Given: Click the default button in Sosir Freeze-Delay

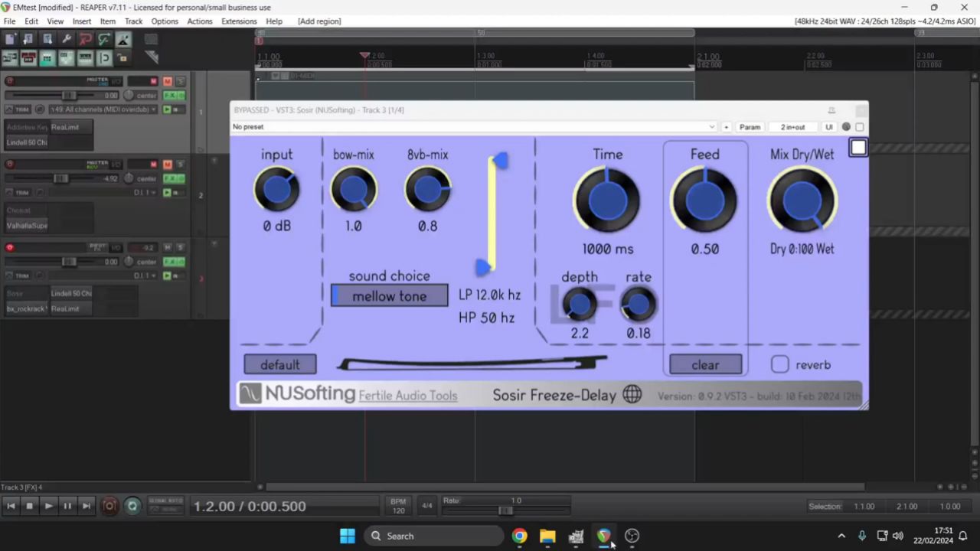Looking at the screenshot, I should click(279, 365).
